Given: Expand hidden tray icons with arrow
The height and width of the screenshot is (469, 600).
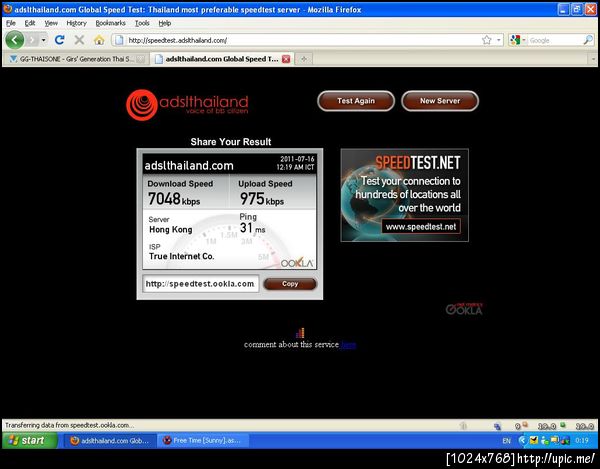Looking at the screenshot, I should (x=523, y=440).
